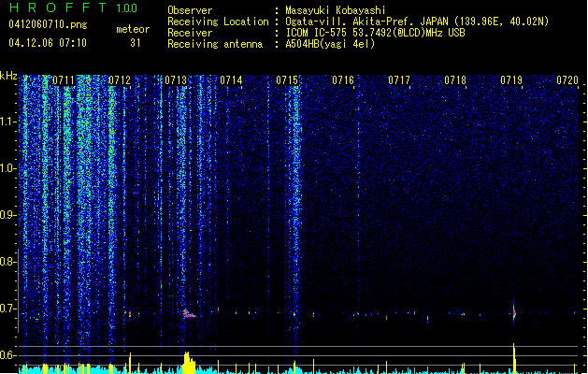Viewport: 588px width, 374px height.
Task: Select the file name 0412060710.png
Action: tap(48, 24)
